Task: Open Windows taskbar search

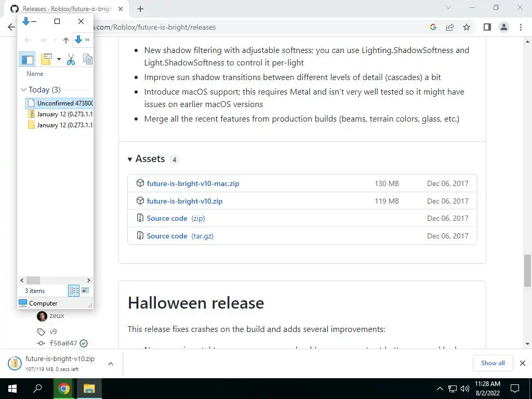Action: [x=37, y=389]
